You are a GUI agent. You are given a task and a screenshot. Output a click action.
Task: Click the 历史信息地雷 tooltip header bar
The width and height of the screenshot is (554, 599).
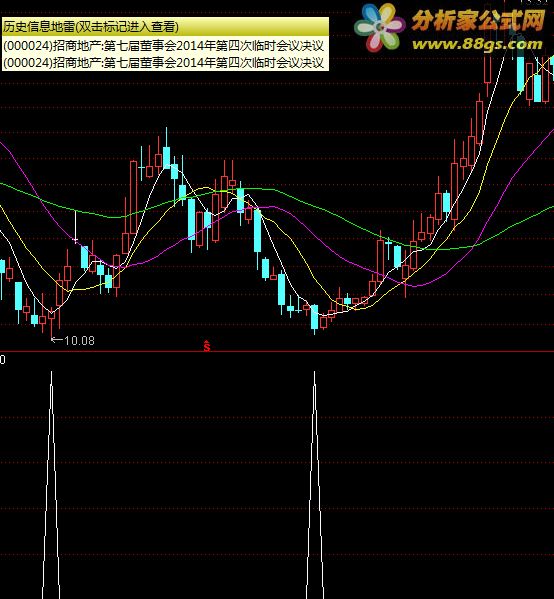point(165,27)
